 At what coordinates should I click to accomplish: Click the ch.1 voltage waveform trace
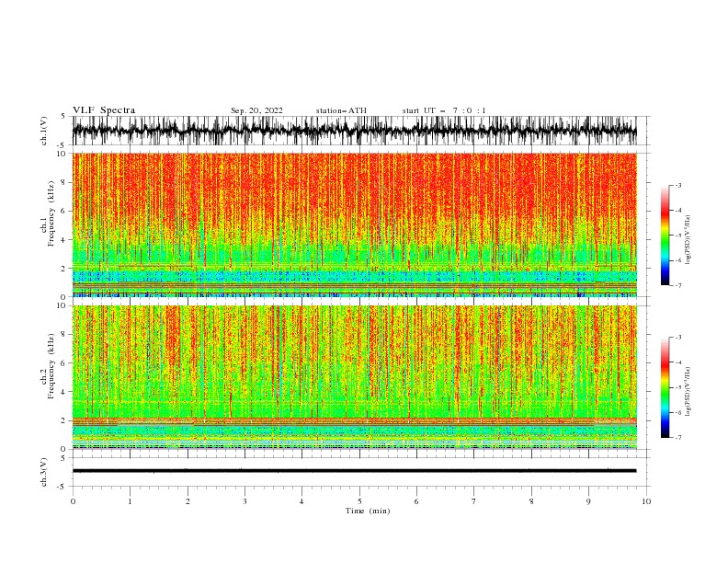click(354, 131)
